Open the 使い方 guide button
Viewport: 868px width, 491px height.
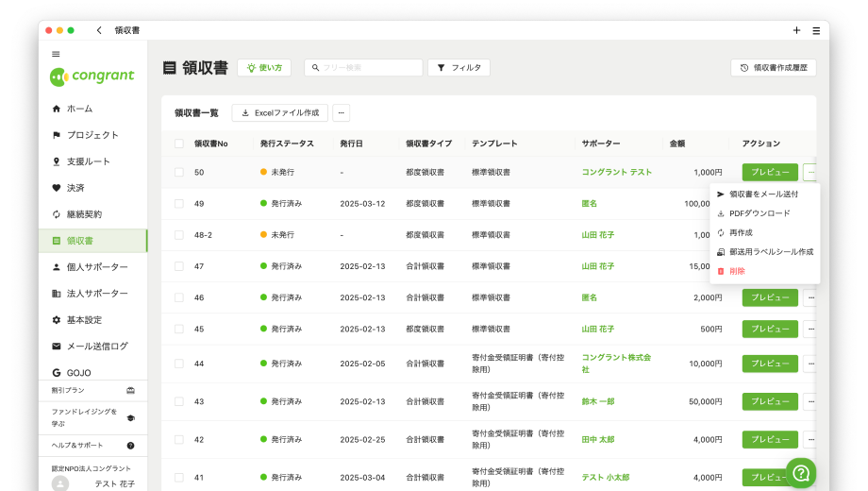tap(264, 68)
